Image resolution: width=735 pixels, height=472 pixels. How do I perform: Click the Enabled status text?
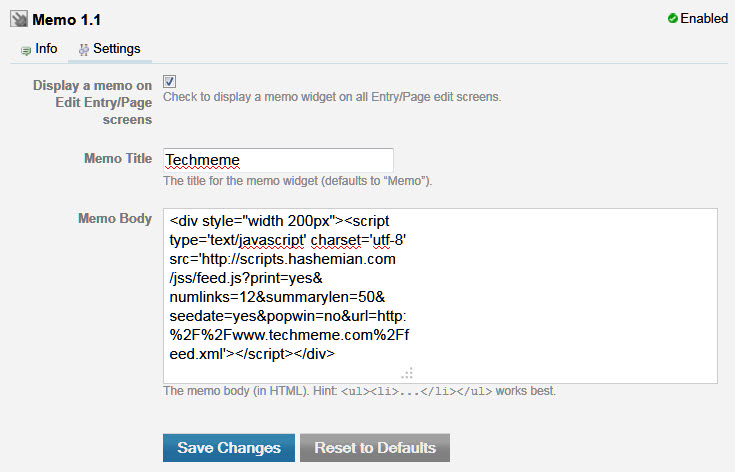pos(704,19)
